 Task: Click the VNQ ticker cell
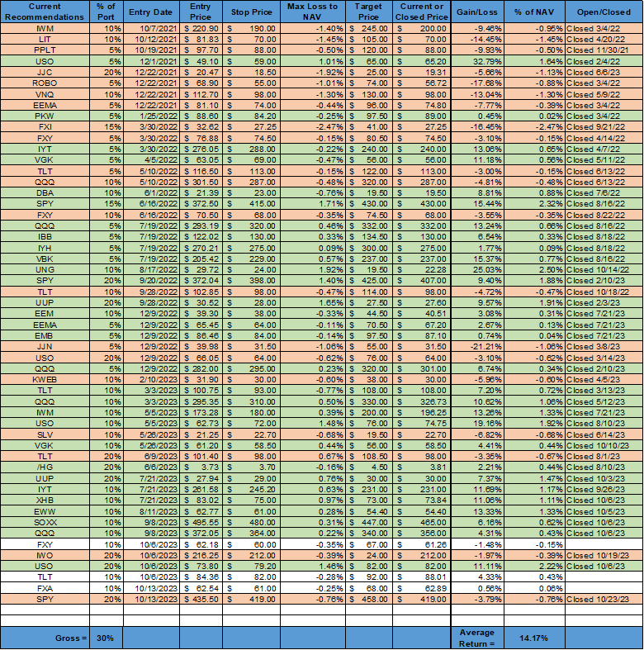[45, 94]
